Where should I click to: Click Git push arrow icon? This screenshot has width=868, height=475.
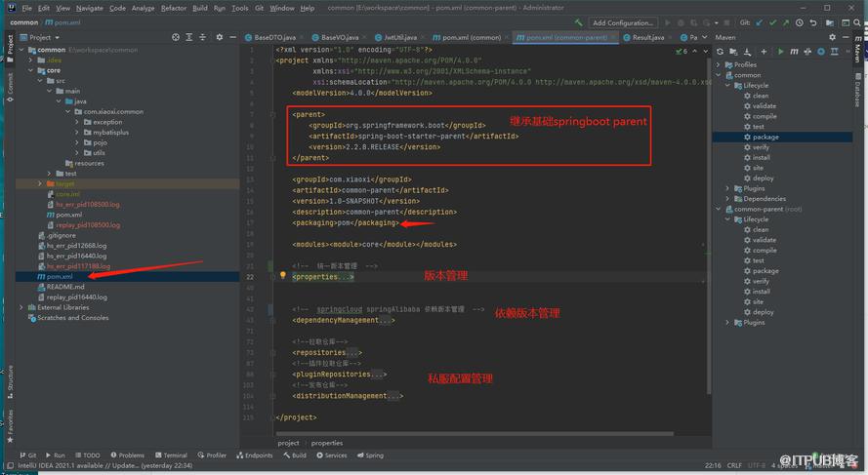(x=786, y=22)
